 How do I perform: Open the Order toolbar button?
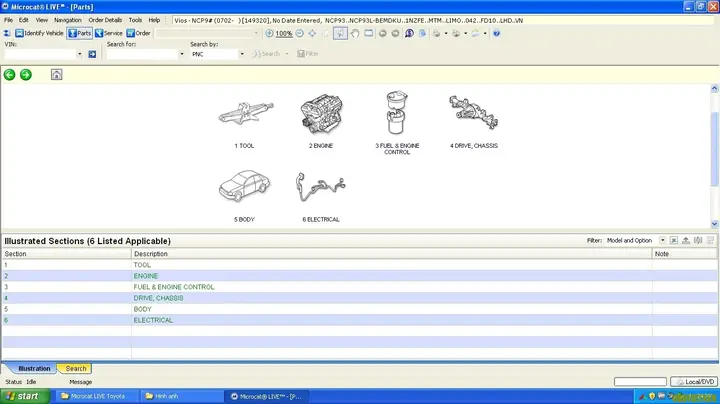138,33
